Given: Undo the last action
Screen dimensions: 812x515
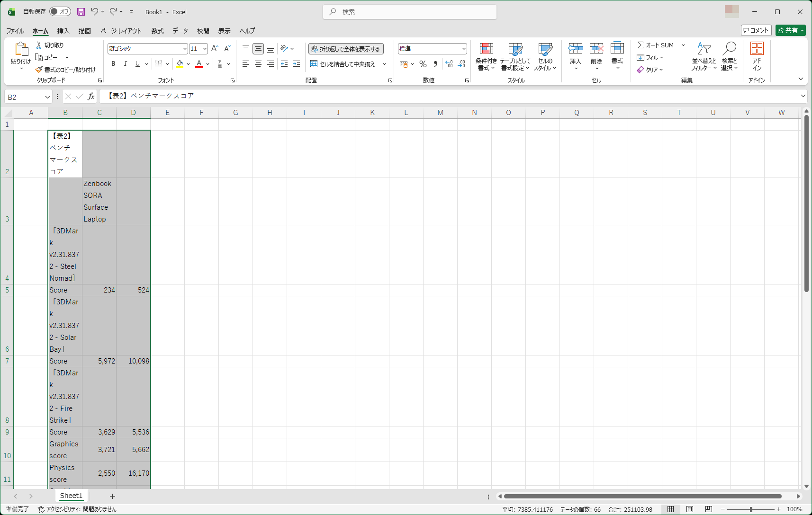Looking at the screenshot, I should [x=94, y=12].
